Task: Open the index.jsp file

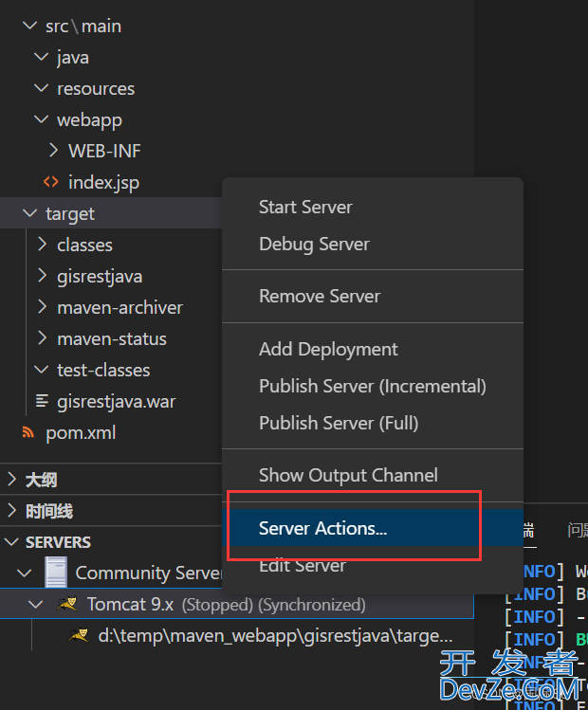Action: click(103, 183)
